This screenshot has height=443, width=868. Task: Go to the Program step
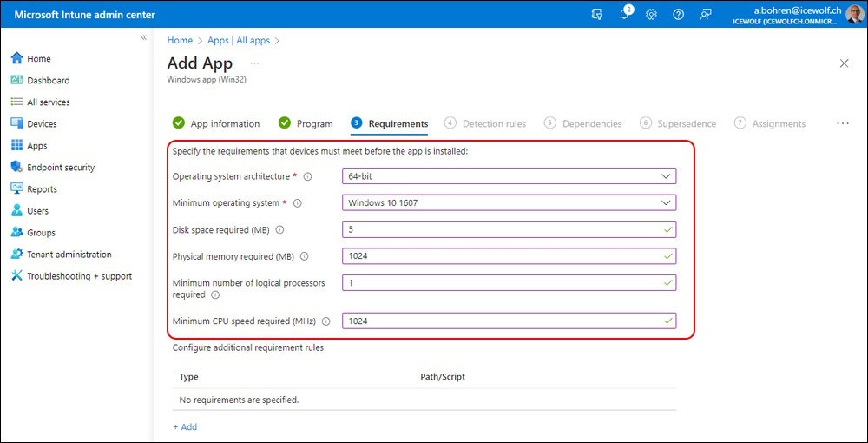306,123
